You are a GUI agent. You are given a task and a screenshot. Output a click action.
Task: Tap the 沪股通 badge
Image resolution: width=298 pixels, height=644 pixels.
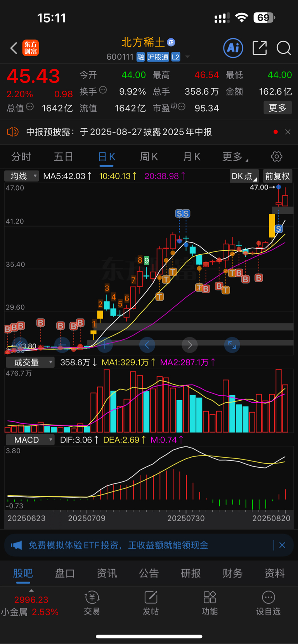point(158,57)
